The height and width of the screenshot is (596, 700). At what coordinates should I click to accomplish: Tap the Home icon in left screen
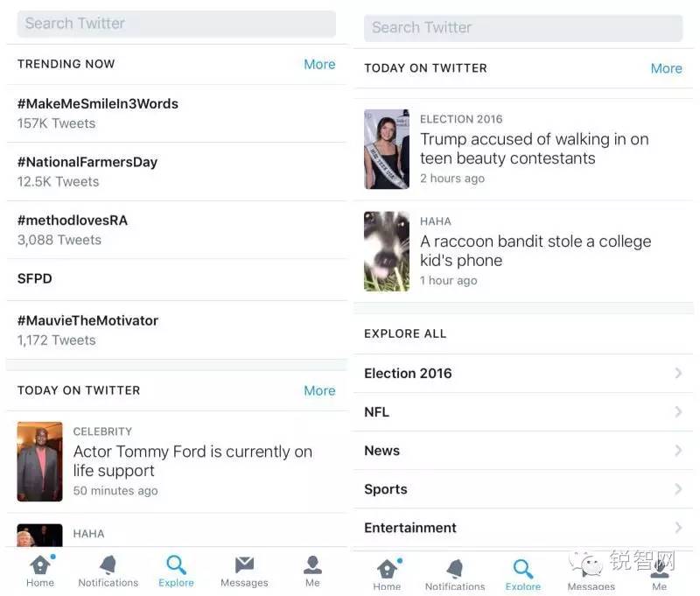pos(40,565)
